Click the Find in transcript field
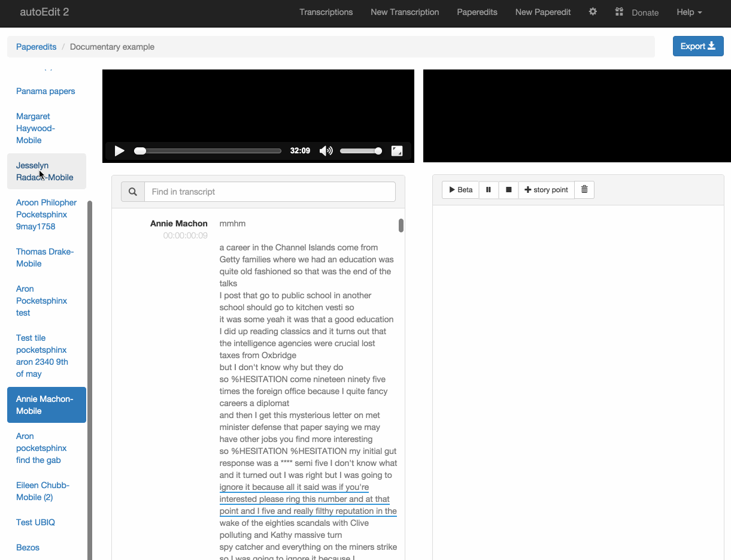Viewport: 731px width, 560px height. coord(269,192)
